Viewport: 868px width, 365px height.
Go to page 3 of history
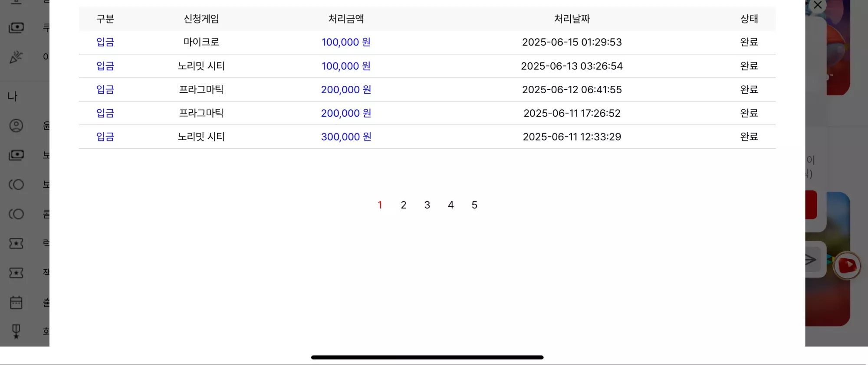(427, 205)
